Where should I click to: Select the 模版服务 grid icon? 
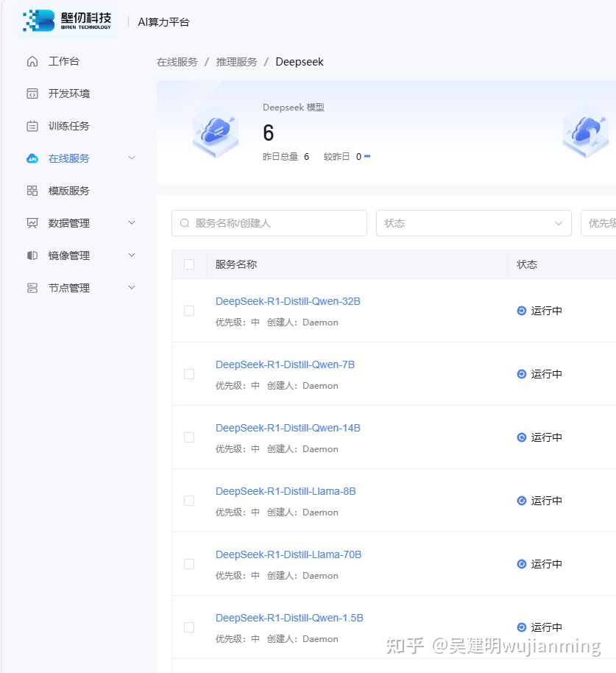point(31,190)
